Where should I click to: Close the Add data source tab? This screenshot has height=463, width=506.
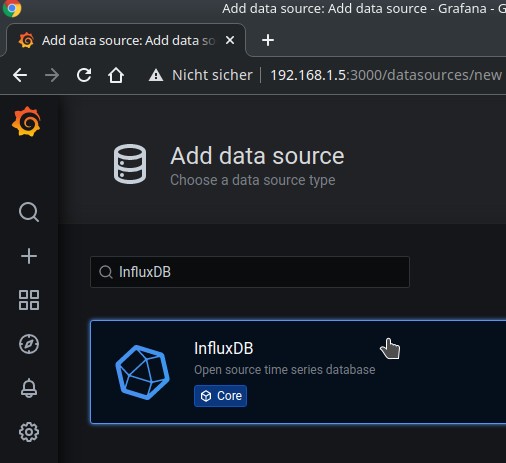[x=230, y=40]
